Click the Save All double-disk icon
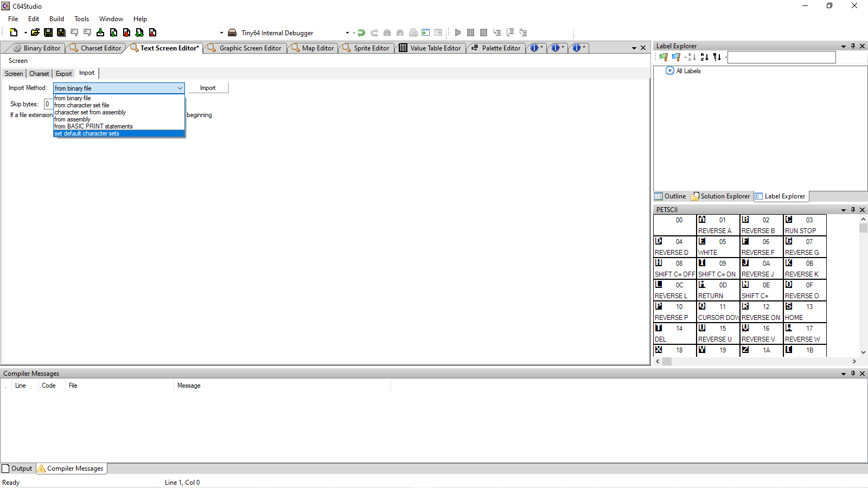Viewport: 868px width, 488px height. [x=61, y=33]
